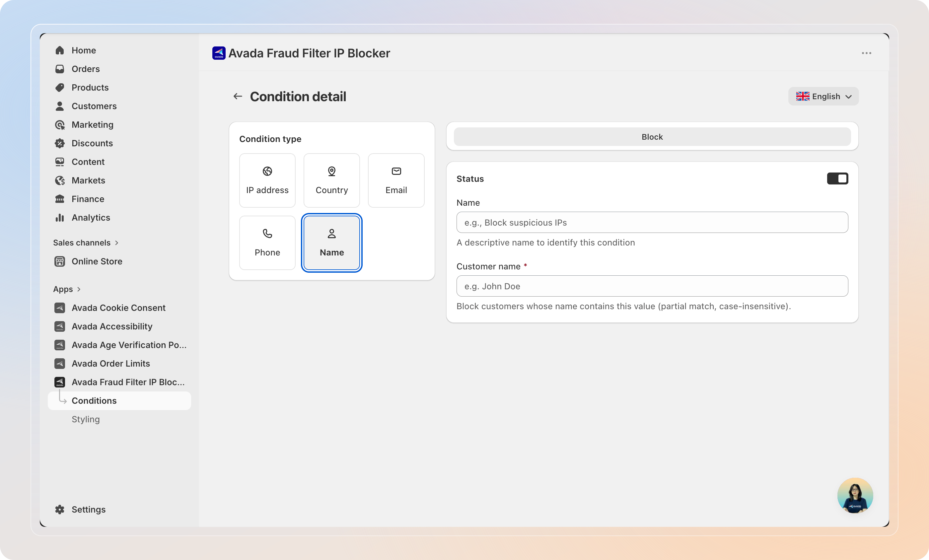The width and height of the screenshot is (929, 560).
Task: Click the Discounts badge icon
Action: tap(60, 143)
